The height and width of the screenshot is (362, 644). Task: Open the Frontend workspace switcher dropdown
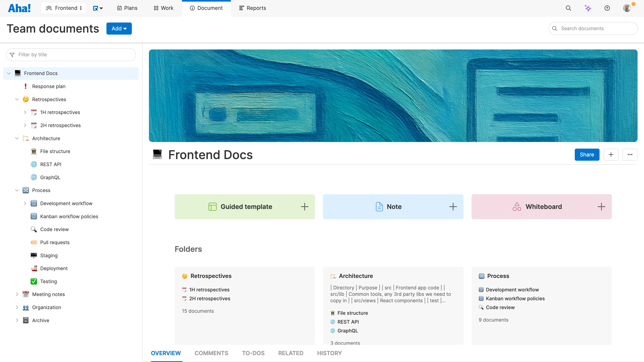point(64,8)
